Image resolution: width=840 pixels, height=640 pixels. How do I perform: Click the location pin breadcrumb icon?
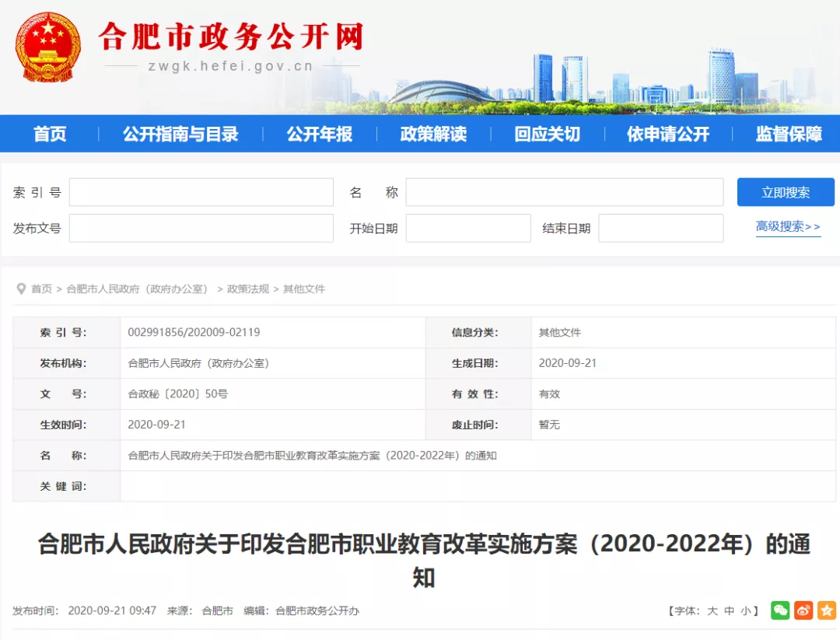(22, 289)
